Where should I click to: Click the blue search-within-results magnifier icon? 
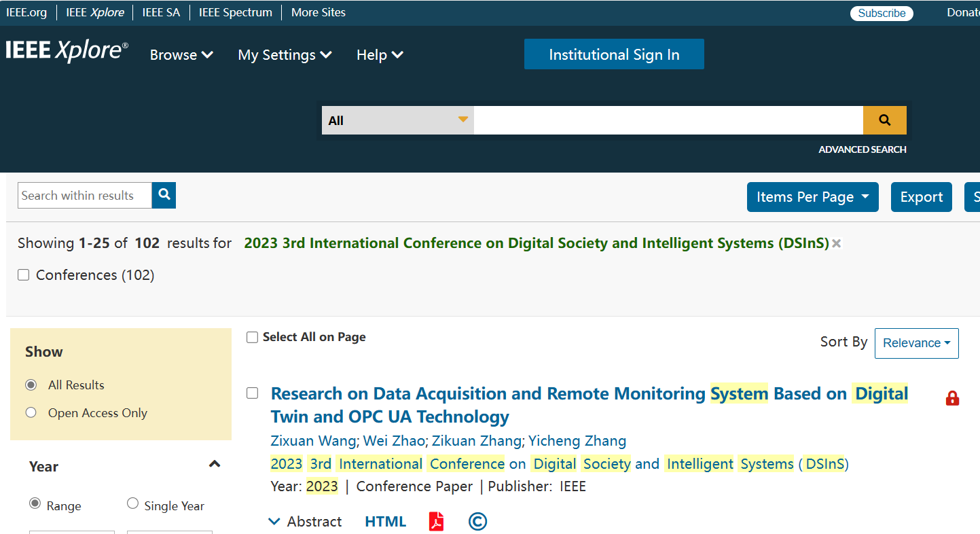point(164,195)
